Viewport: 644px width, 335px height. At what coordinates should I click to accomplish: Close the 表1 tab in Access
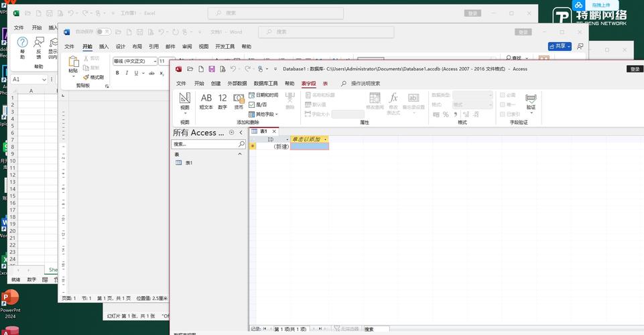coord(274,131)
